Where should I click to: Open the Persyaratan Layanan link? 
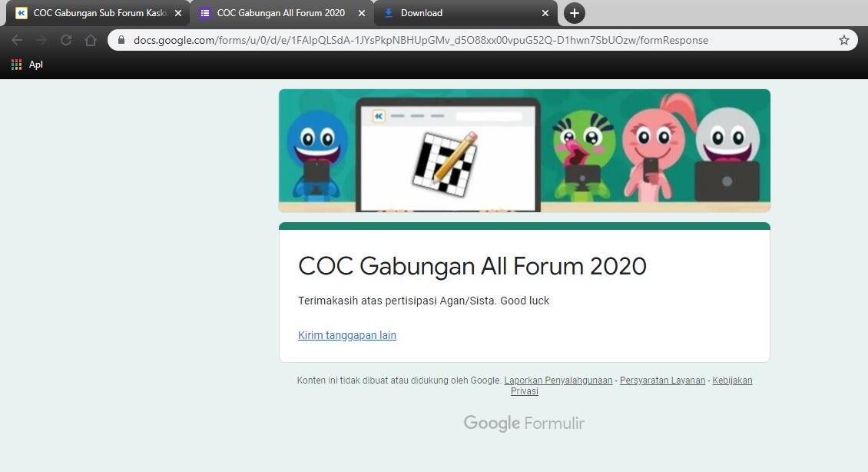[662, 380]
